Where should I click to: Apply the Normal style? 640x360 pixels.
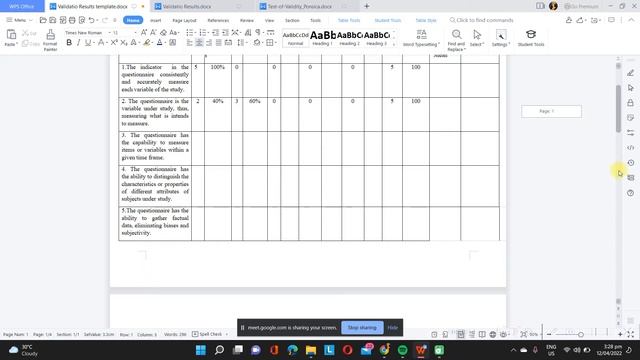click(296, 38)
